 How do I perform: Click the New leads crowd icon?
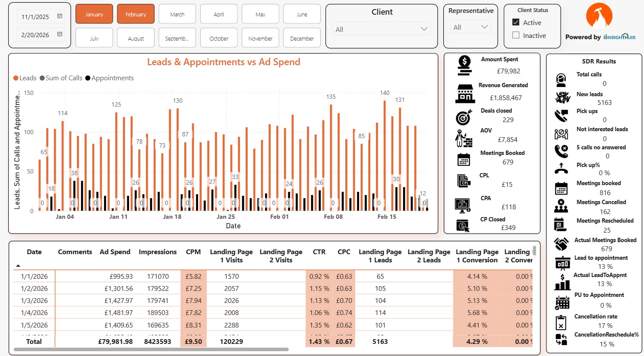tap(562, 98)
